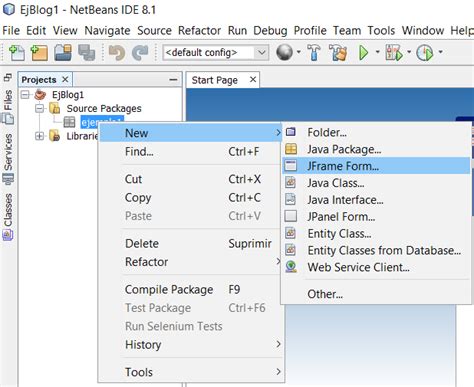Screen dimensions: 474x387
Task: Click the New File toolbar icon
Action: coord(17,53)
